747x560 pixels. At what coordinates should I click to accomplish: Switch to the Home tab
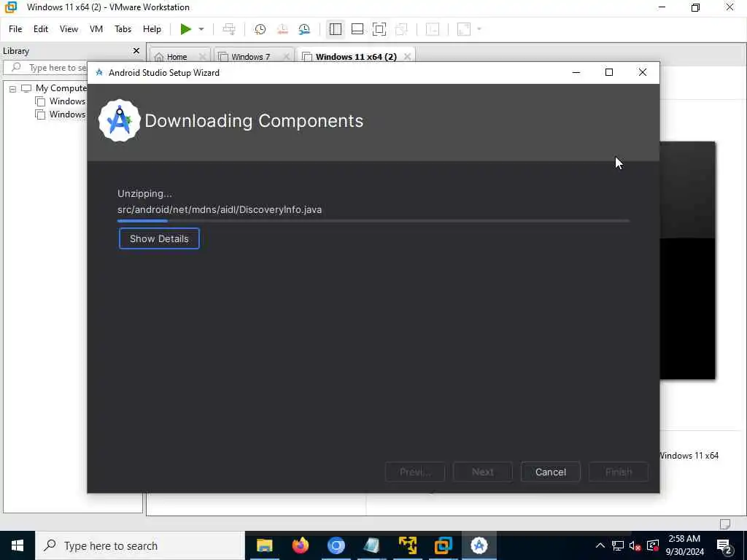pyautogui.click(x=177, y=57)
